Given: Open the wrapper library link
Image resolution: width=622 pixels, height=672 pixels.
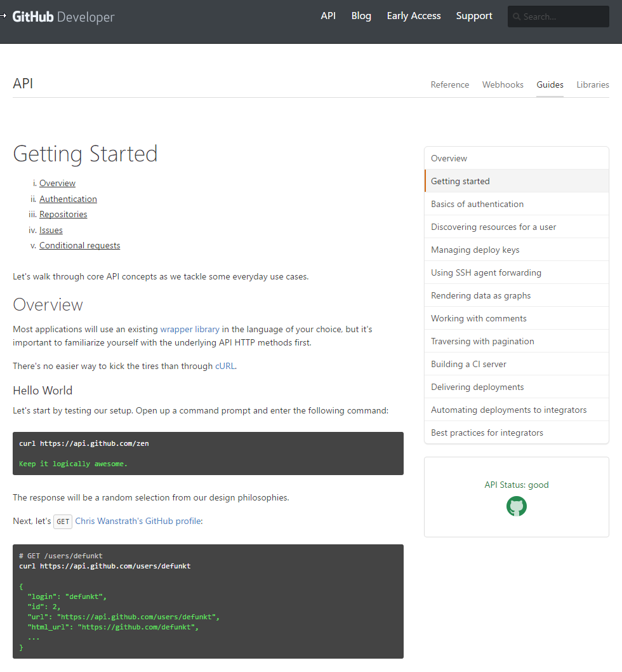Looking at the screenshot, I should click(190, 329).
